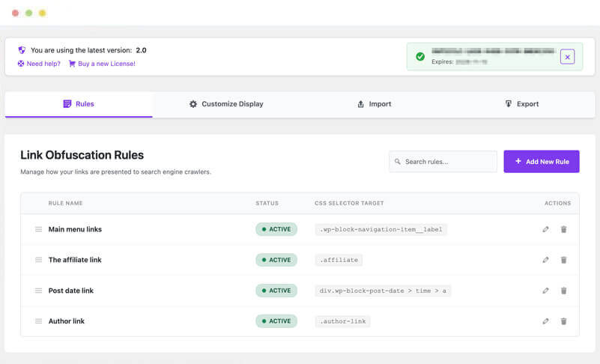Click the Add New Rule button

coord(541,161)
